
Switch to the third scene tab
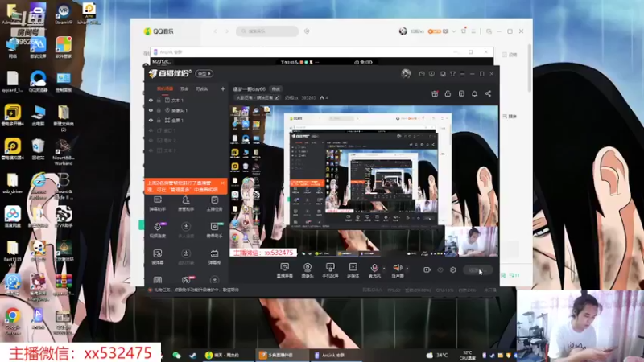[202, 89]
